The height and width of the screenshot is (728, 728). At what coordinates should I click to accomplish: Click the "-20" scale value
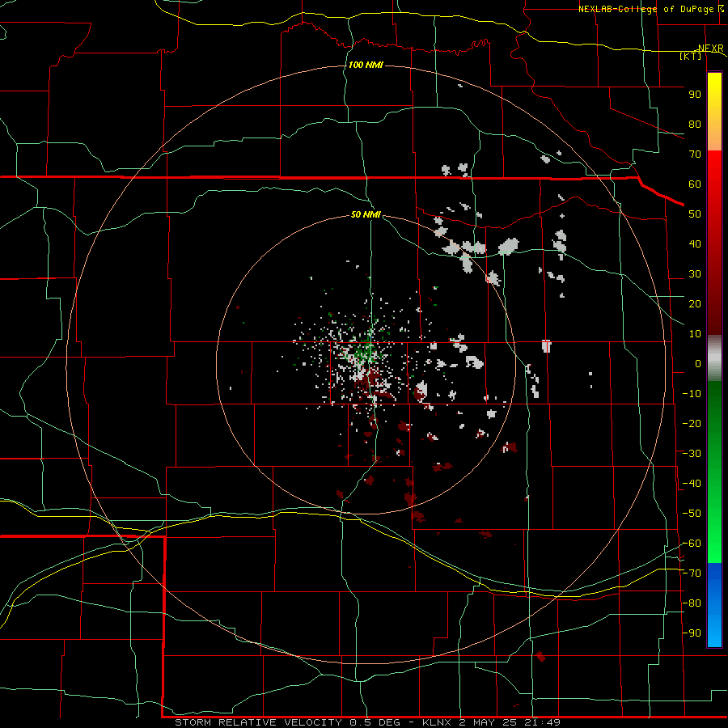tap(692, 423)
